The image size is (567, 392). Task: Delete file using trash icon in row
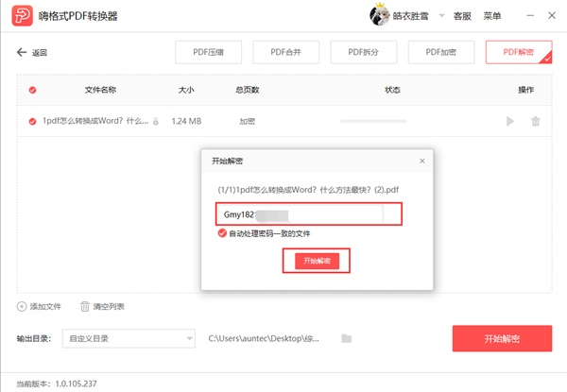coord(536,121)
